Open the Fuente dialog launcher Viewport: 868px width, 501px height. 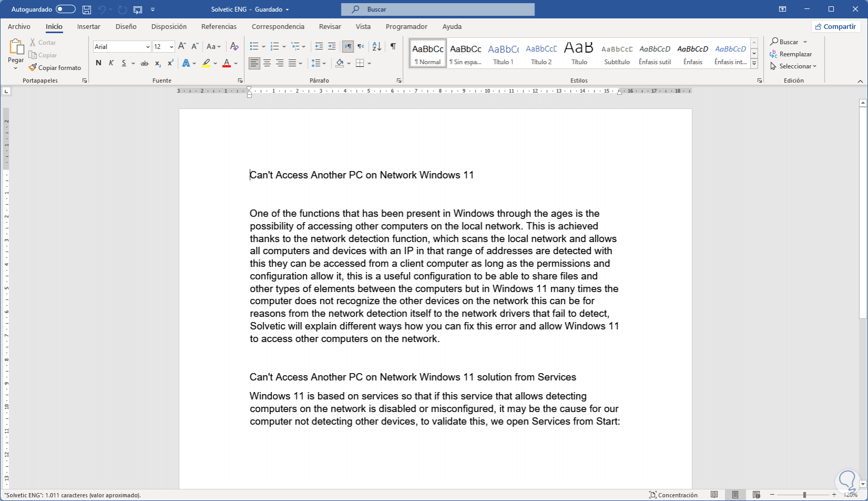point(240,81)
